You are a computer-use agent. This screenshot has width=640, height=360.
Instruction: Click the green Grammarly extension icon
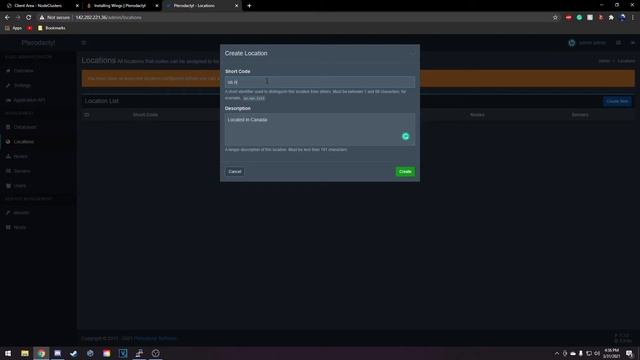(579, 18)
